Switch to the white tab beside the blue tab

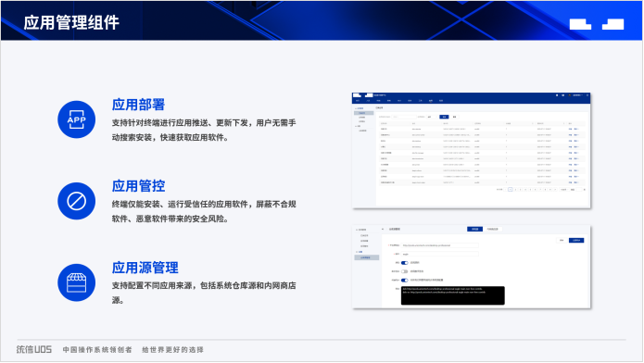coord(492,229)
